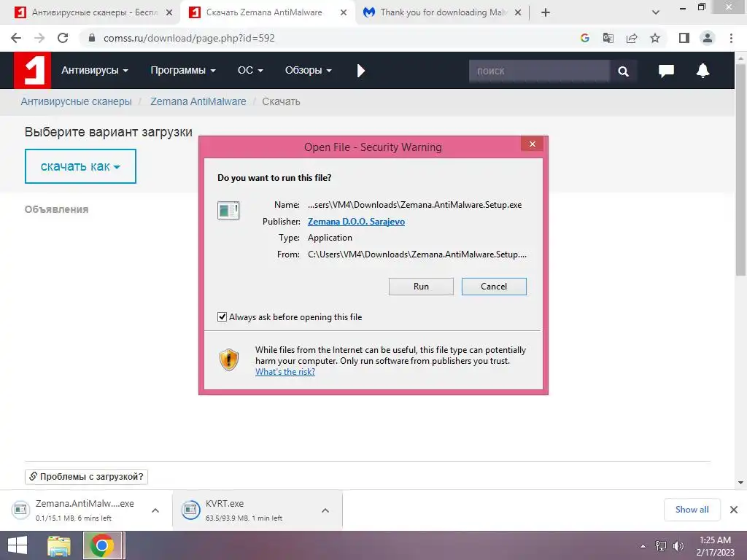This screenshot has height=560, width=747.
Task: Click the taskbar clock showing 1:25 AM
Action: pyautogui.click(x=715, y=545)
